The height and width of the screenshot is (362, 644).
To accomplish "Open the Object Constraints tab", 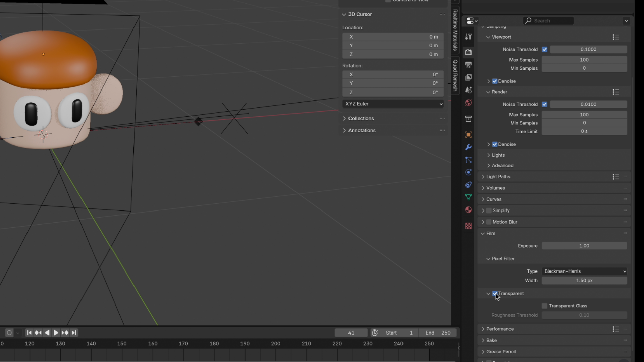I will click(468, 185).
